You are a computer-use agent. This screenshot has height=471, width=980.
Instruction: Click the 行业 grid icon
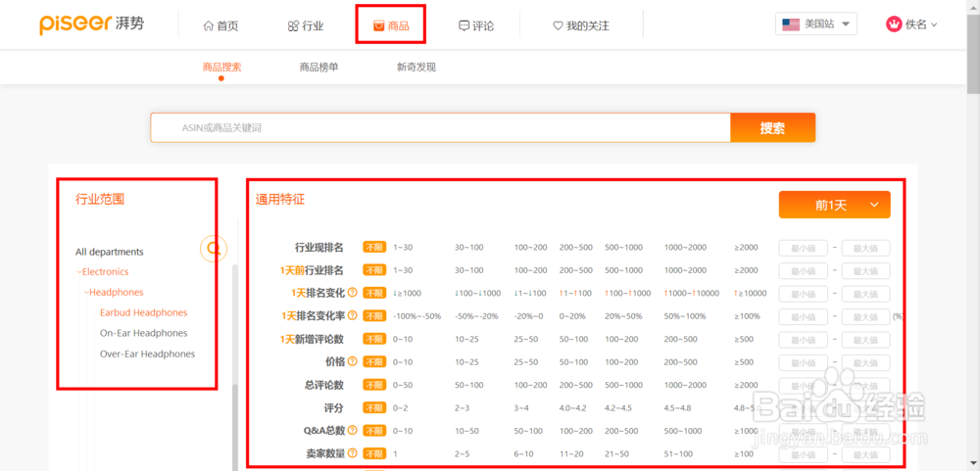[x=293, y=25]
